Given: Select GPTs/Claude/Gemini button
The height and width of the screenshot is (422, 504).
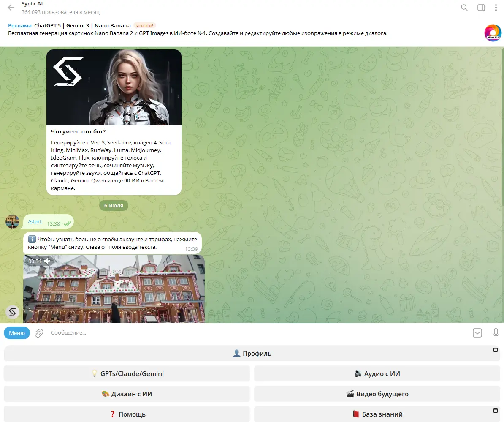Looking at the screenshot, I should click(127, 374).
